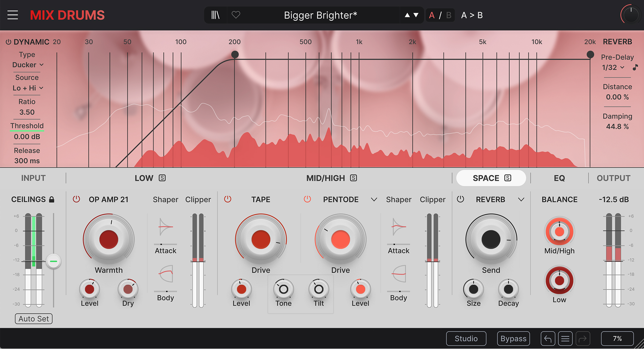Viewport: 644px width, 349px height.
Task: Switch to the EQ tab
Action: pos(559,178)
